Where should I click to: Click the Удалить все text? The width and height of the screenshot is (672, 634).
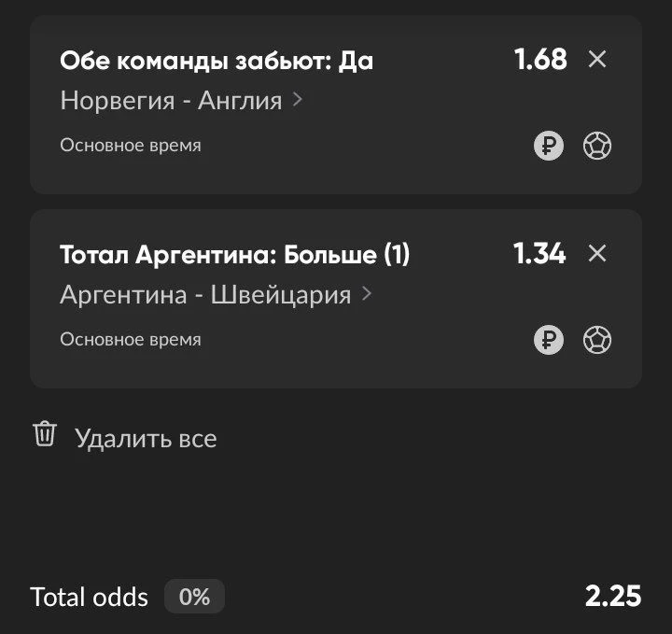pyautogui.click(x=146, y=439)
